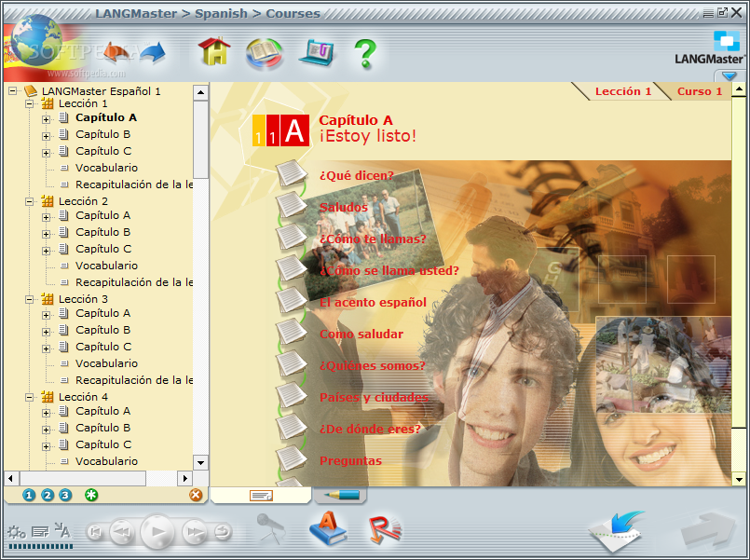
Task: Select Vocabulario under Lección 3
Action: tap(106, 363)
